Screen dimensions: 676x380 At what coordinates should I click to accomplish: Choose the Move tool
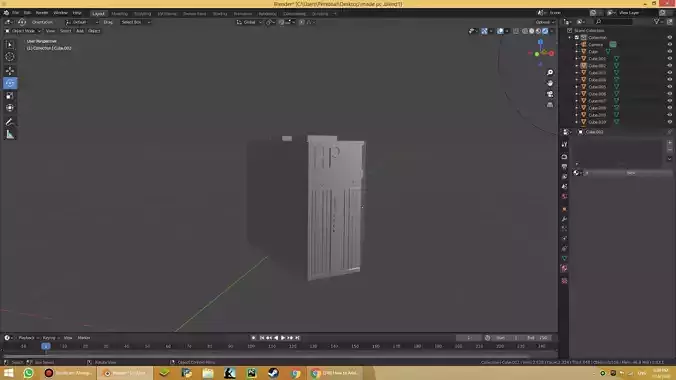(10, 71)
